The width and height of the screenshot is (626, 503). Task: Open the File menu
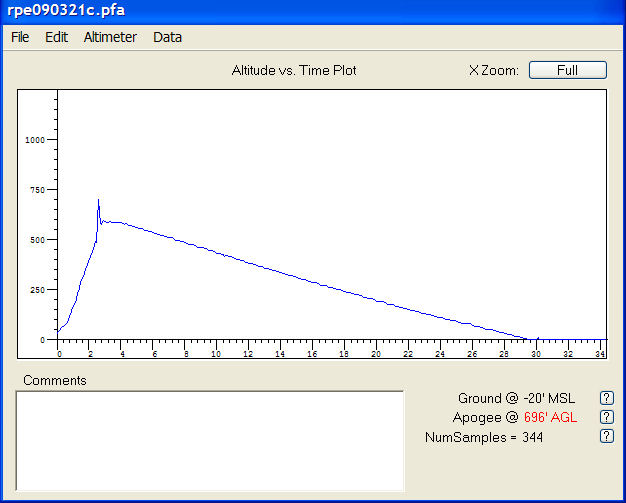tap(20, 37)
